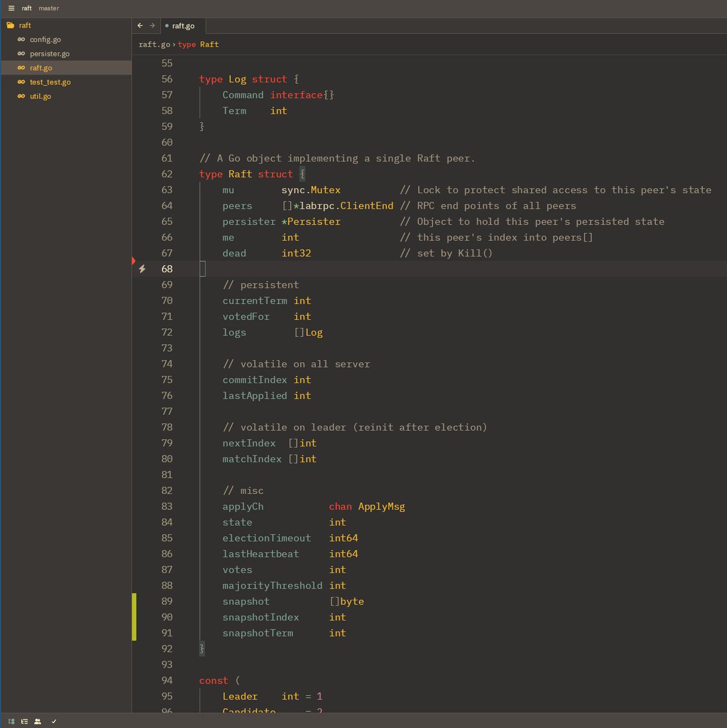Click the lightning bolt code actions icon
Screen dimensions: 727x728
142,269
